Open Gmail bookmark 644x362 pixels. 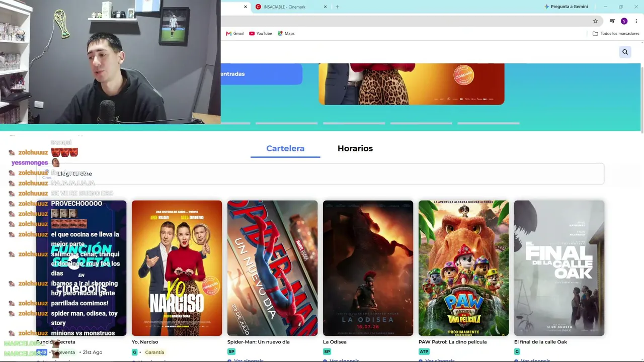[235, 34]
